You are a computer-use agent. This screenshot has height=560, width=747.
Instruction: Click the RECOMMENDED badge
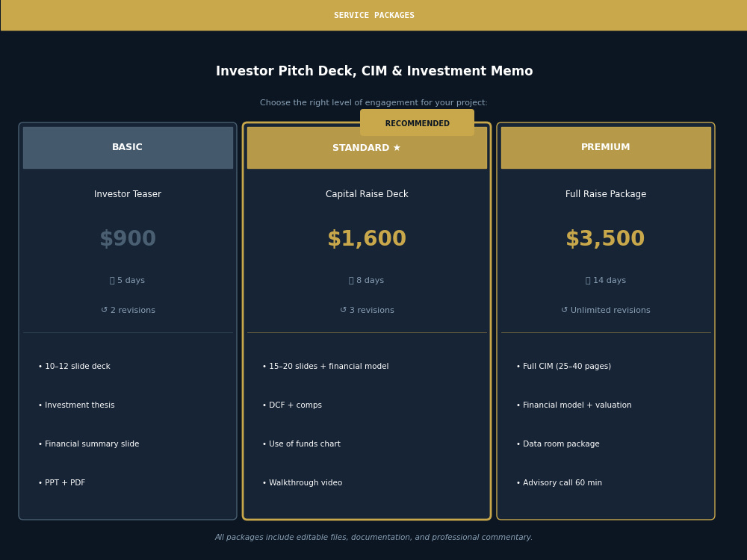point(417,123)
